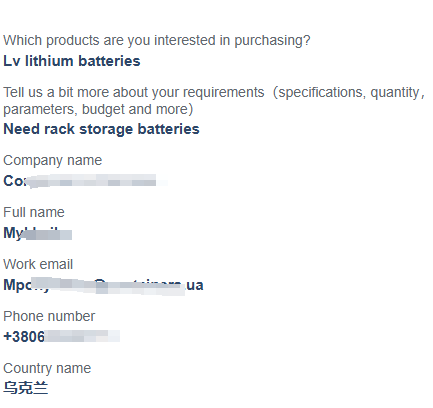Click the Chinese country name value
433x408 pixels.
(x=26, y=388)
